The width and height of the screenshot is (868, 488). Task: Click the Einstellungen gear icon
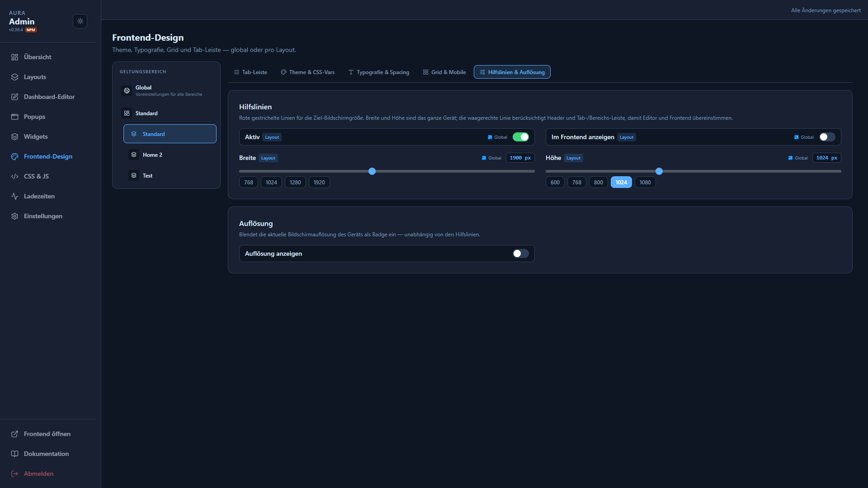click(x=14, y=216)
